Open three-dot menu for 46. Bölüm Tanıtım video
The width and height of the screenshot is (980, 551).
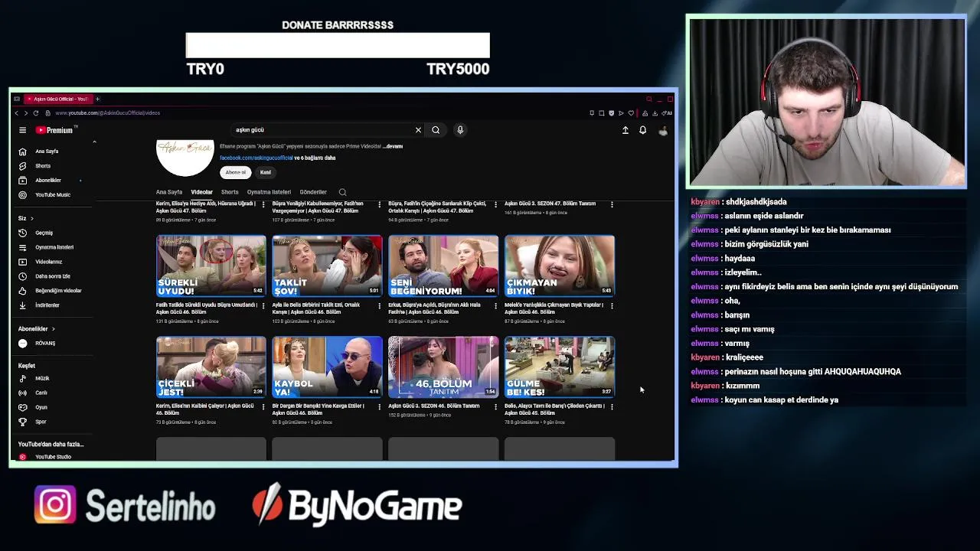click(x=495, y=407)
